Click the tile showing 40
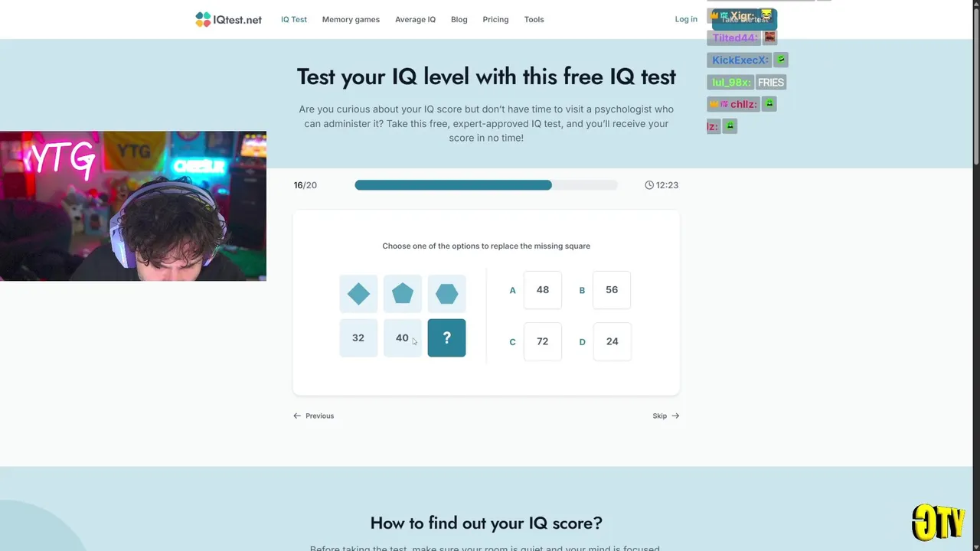 pyautogui.click(x=403, y=338)
